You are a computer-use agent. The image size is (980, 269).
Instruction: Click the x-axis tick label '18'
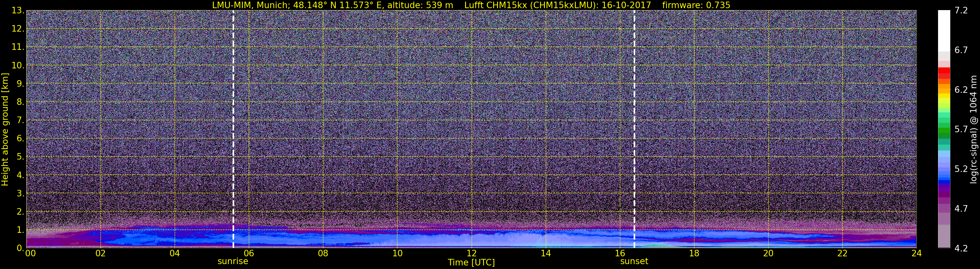coord(694,253)
